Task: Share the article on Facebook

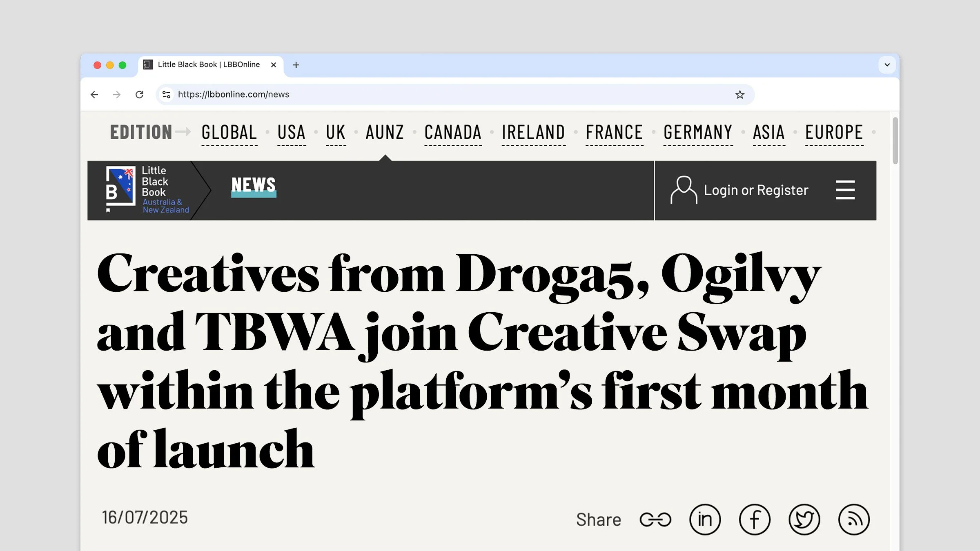Action: [x=754, y=520]
